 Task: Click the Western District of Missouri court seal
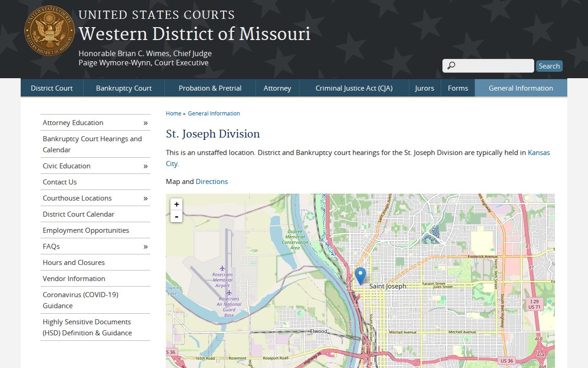tap(50, 31)
